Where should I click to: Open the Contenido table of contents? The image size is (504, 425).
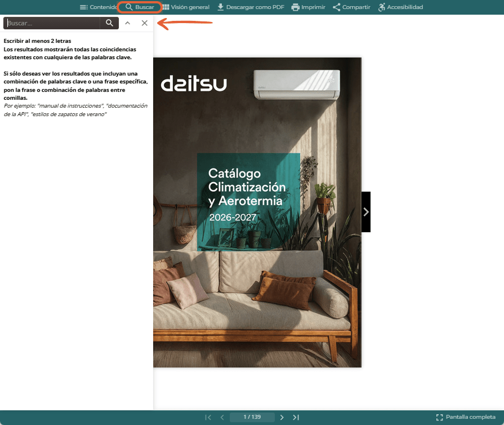pos(98,7)
